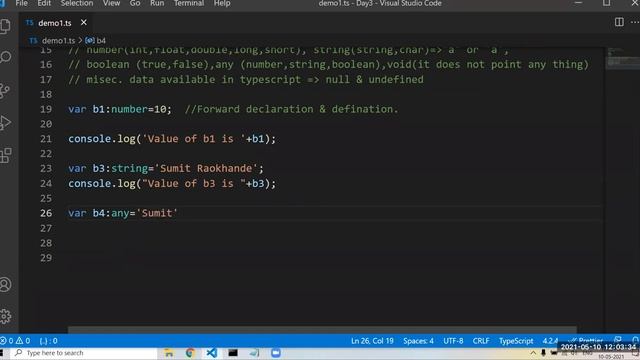Open the Terminal menu
Screen dimensions: 640x360
(189, 3)
